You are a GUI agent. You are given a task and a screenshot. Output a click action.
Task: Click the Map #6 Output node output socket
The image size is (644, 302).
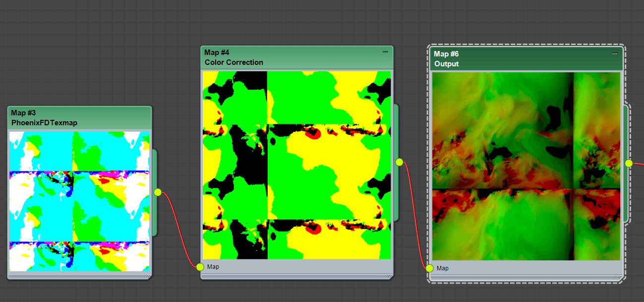tap(629, 163)
